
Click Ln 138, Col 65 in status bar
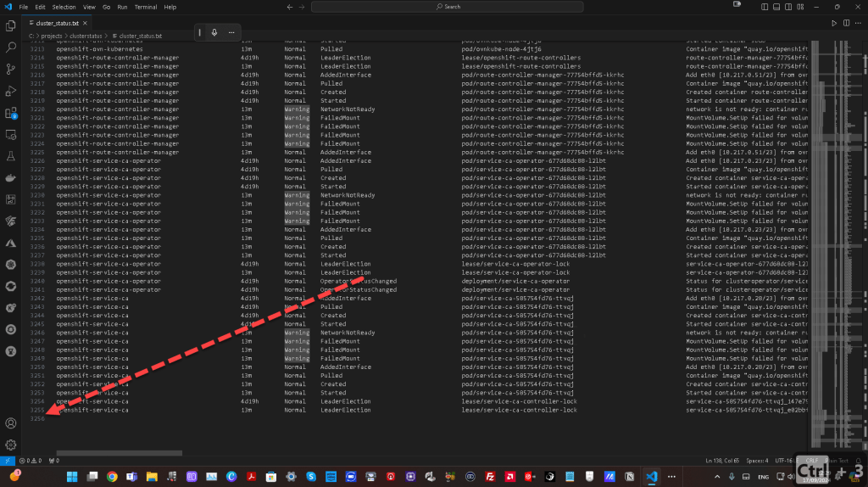(722, 461)
